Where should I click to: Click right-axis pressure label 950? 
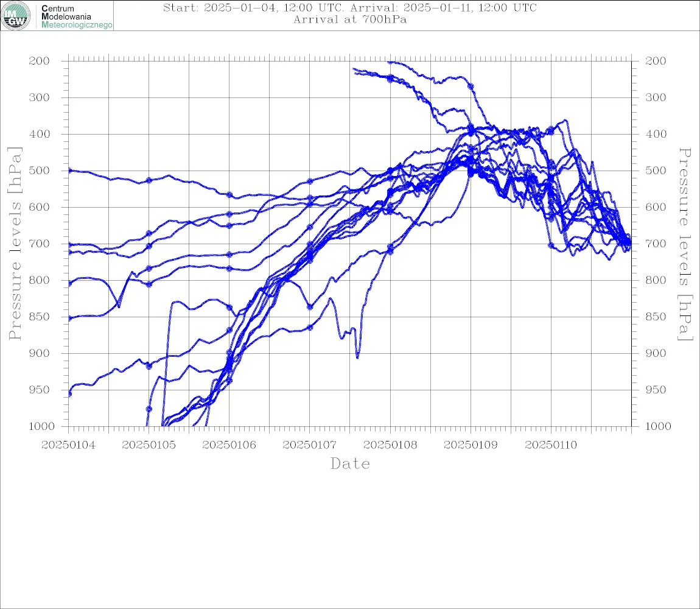tap(656, 390)
